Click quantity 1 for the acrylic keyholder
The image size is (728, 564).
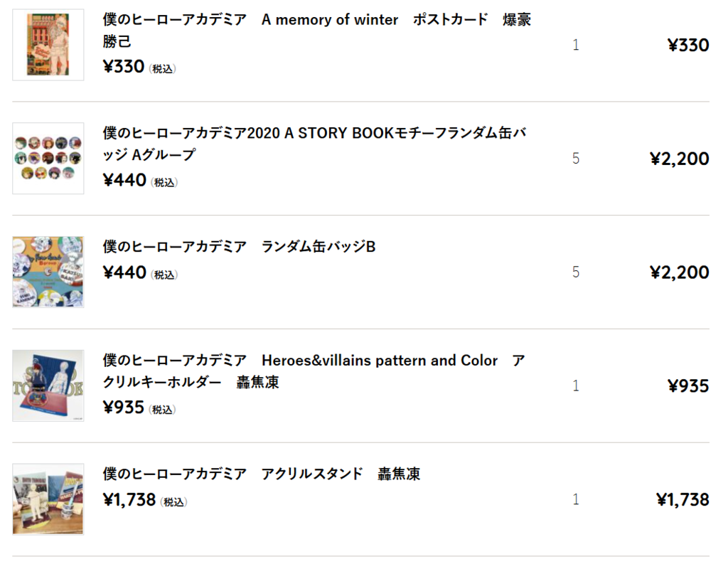pyautogui.click(x=576, y=385)
